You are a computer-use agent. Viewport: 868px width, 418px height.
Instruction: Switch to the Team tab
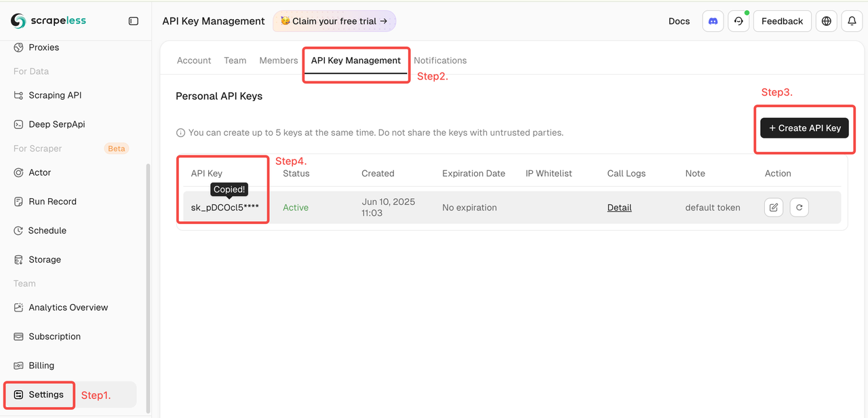click(235, 60)
